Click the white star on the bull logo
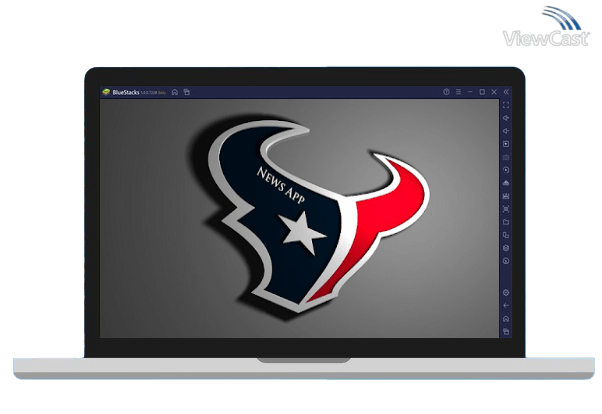 [302, 233]
